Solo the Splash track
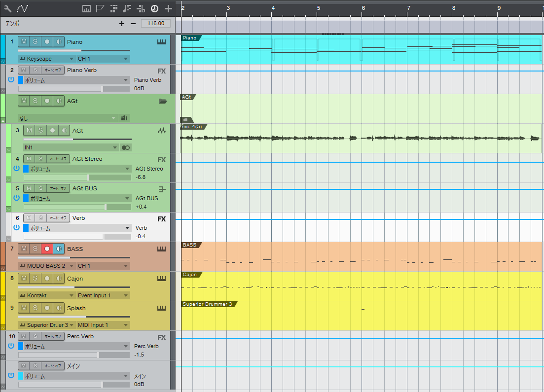This screenshot has width=544, height=392. [35, 308]
